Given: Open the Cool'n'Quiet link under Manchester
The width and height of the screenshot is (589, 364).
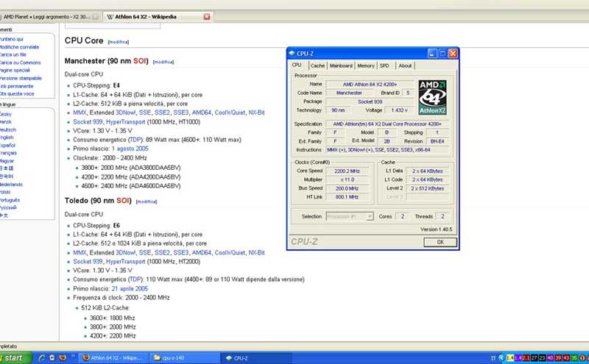Looking at the screenshot, I should 230,113.
